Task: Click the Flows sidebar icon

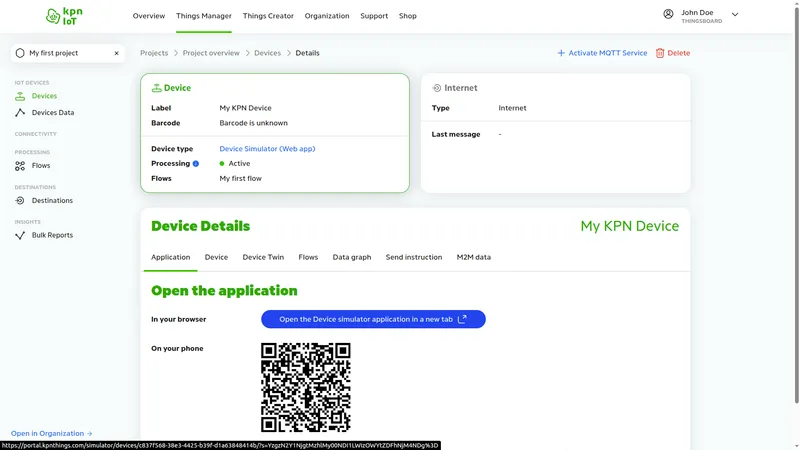Action: 20,166
